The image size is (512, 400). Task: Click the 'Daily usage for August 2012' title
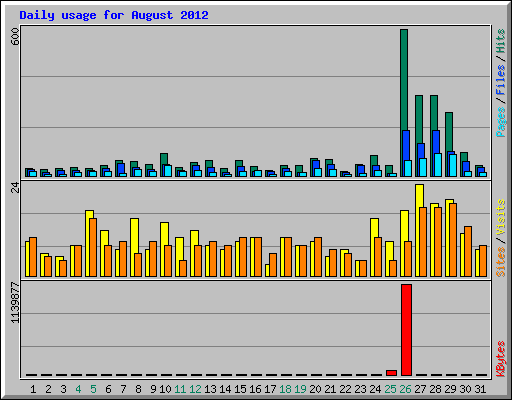click(114, 15)
